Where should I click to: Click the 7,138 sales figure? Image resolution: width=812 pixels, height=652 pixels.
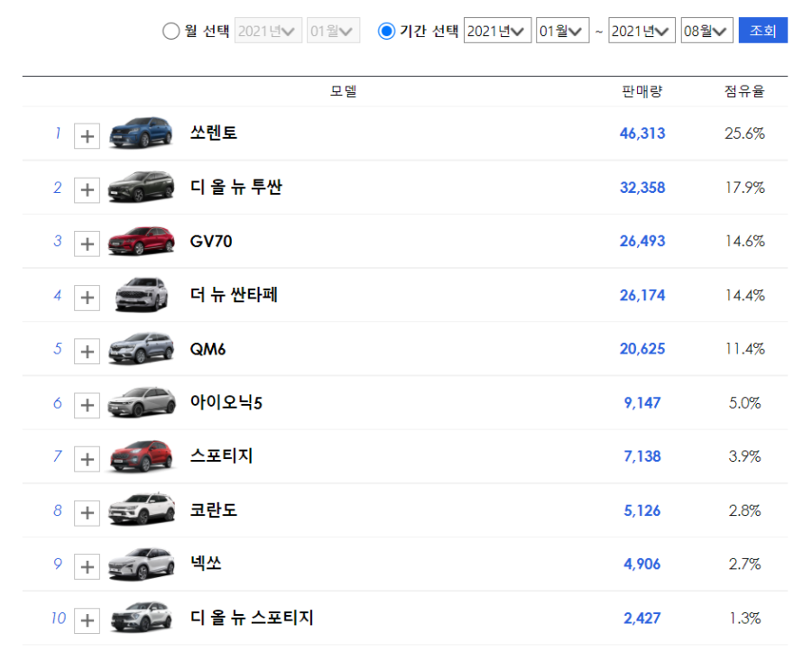pyautogui.click(x=642, y=456)
